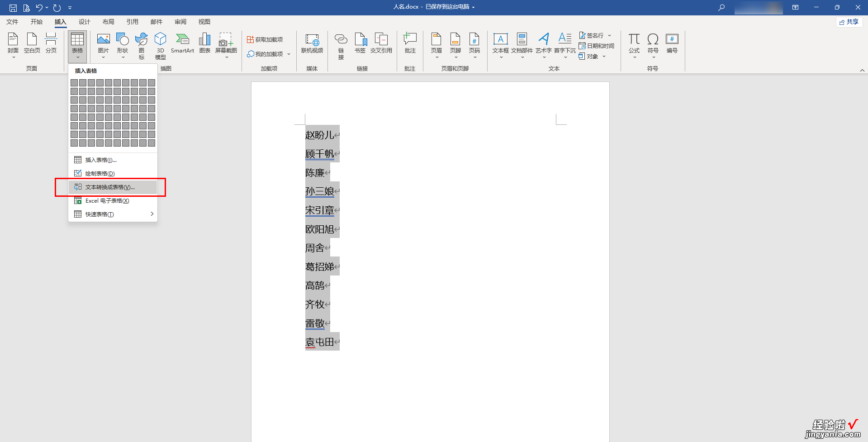
Task: Click the name 赵盼儿 in document
Action: tap(319, 135)
